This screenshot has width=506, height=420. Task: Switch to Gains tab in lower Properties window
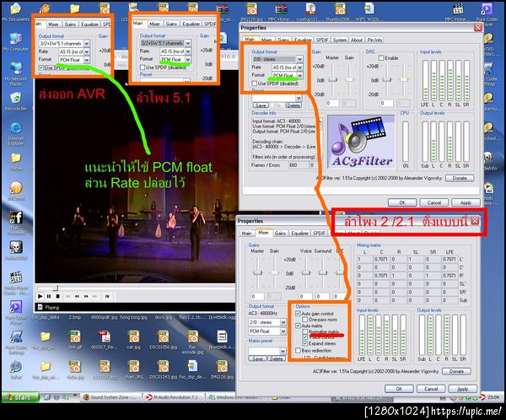point(280,233)
